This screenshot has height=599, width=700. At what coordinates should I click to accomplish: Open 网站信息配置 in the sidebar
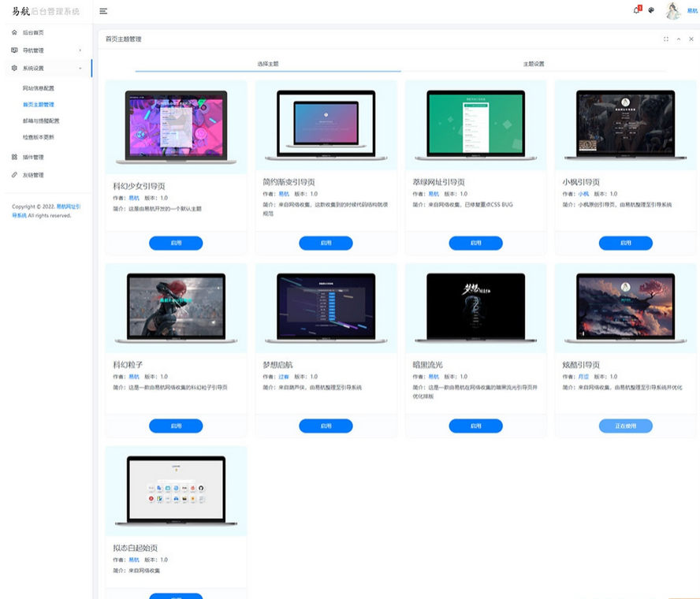39,88
